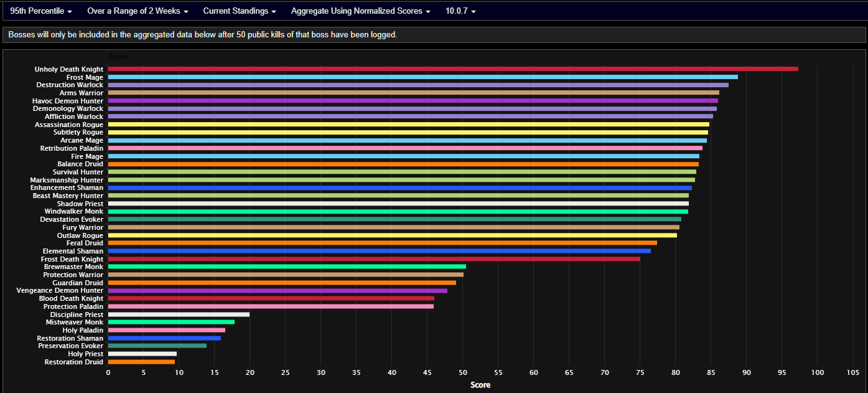
Task: Click the Protection Warrior bar
Action: click(286, 275)
